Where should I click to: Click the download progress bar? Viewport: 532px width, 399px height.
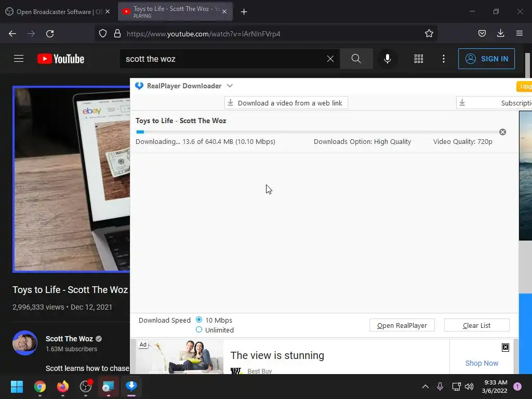pyautogui.click(x=316, y=132)
